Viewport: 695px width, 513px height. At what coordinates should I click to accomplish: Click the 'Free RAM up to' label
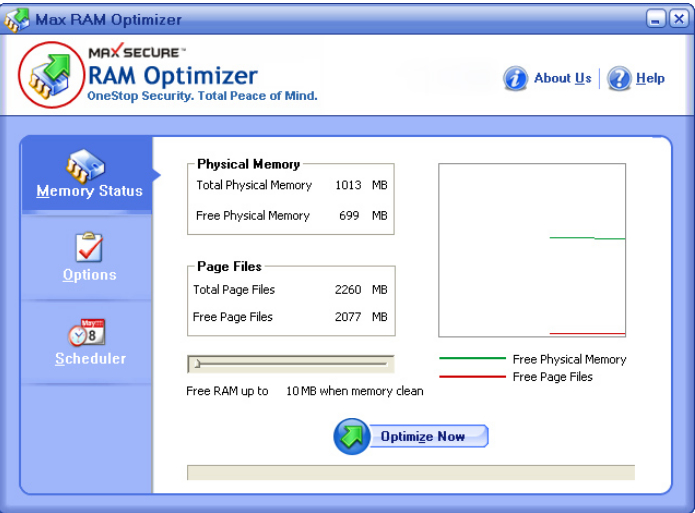[227, 391]
